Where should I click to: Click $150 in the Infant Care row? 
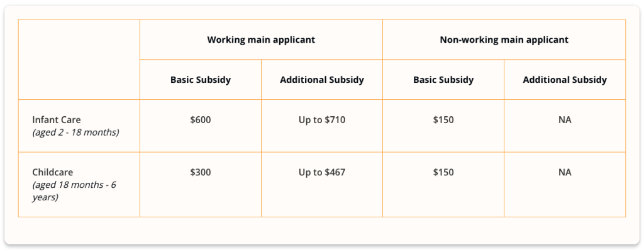click(443, 120)
